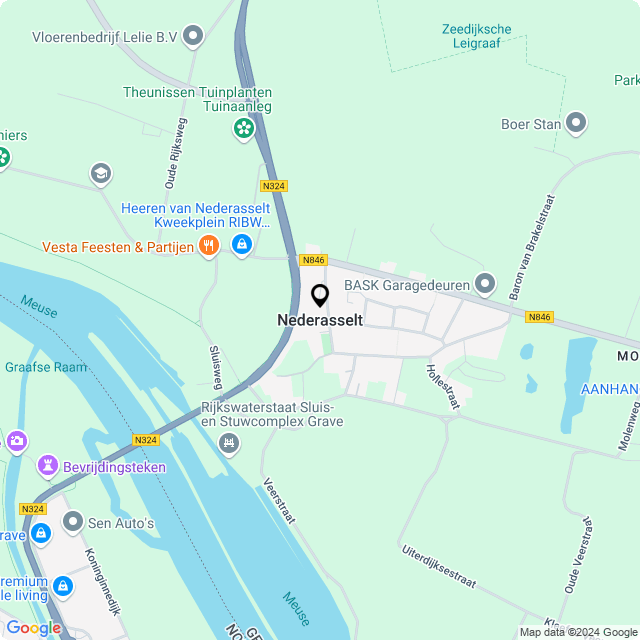Click the N846 road shield near BASK
640x640 pixels.
tap(313, 260)
